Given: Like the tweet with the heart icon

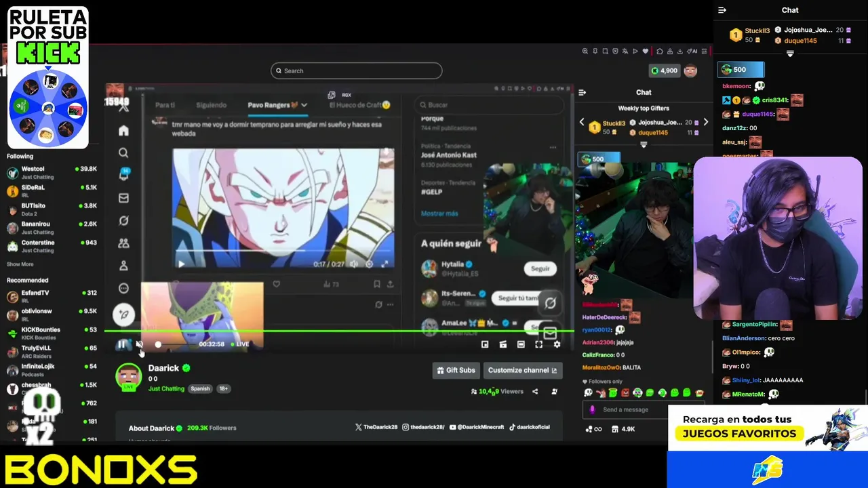Looking at the screenshot, I should pyautogui.click(x=276, y=284).
